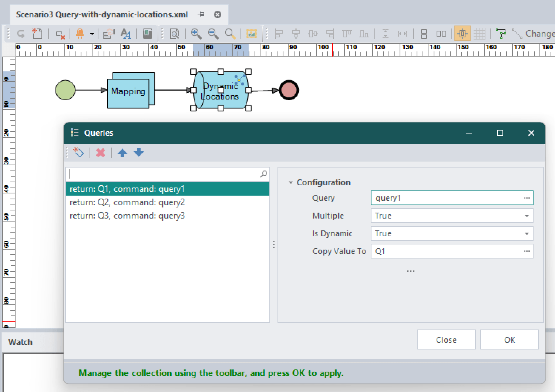Toggle the grid display icon
The height and width of the screenshot is (392, 555).
480,34
